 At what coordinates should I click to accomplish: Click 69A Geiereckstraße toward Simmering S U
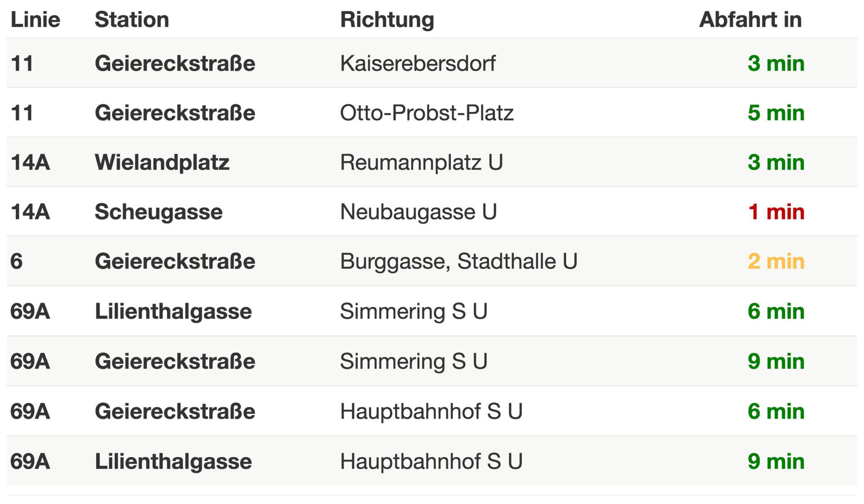pos(432,361)
